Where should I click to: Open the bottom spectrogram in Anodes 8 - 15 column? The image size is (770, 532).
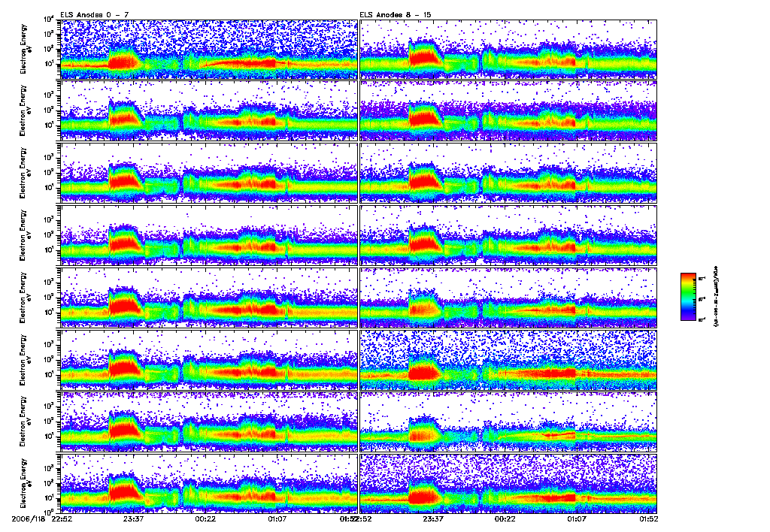(508, 482)
